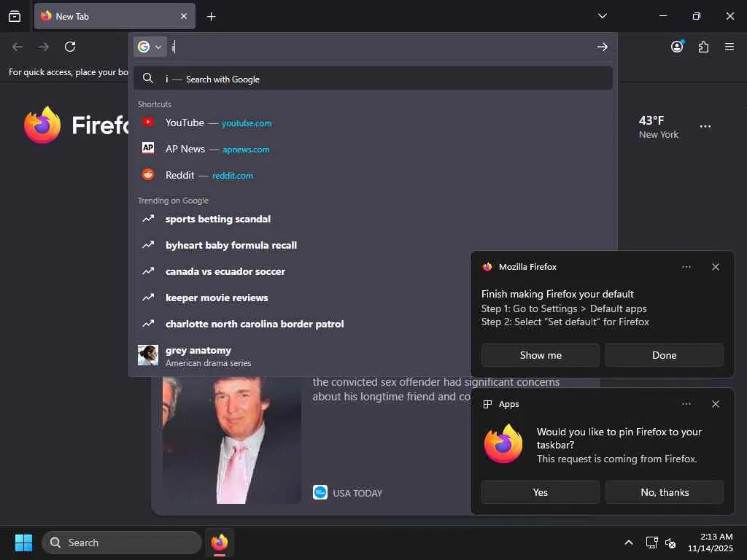This screenshot has height=560, width=747.
Task: Select trending 'sports betting scandal'
Action: [x=373, y=219]
